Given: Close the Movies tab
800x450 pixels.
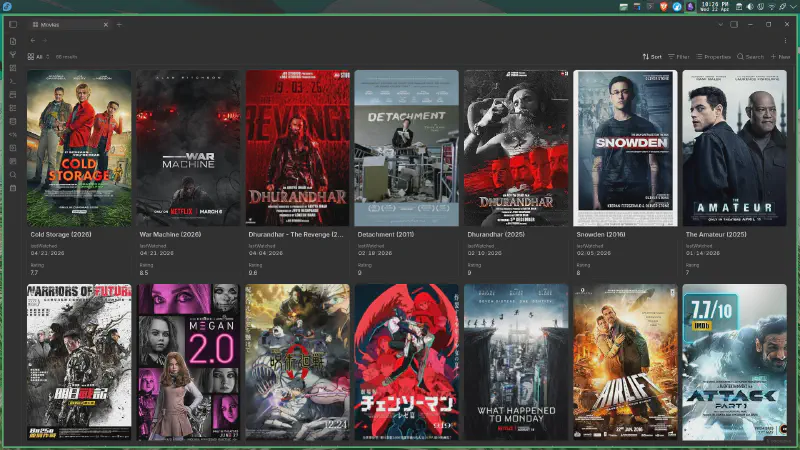Looking at the screenshot, I should tap(106, 24).
